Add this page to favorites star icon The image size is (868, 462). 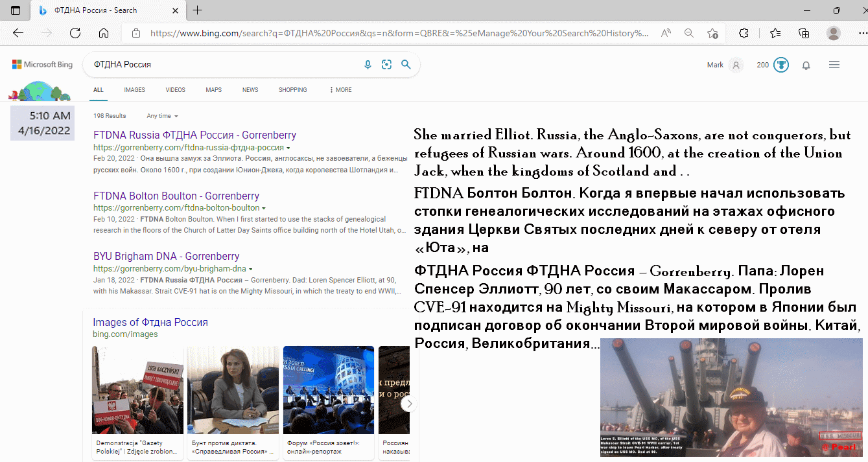pyautogui.click(x=712, y=33)
